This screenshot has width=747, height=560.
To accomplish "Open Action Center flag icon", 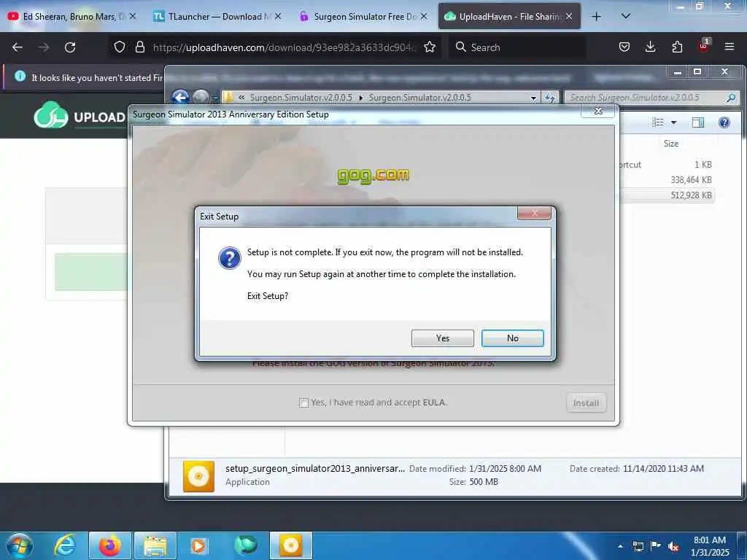I will click(656, 545).
